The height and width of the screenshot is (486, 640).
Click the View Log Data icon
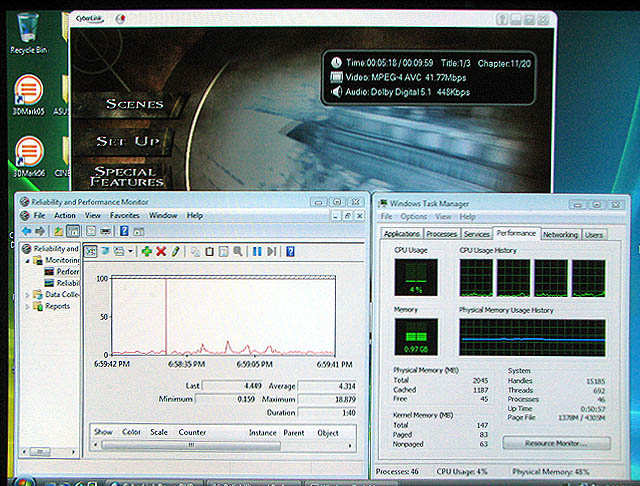click(x=104, y=251)
